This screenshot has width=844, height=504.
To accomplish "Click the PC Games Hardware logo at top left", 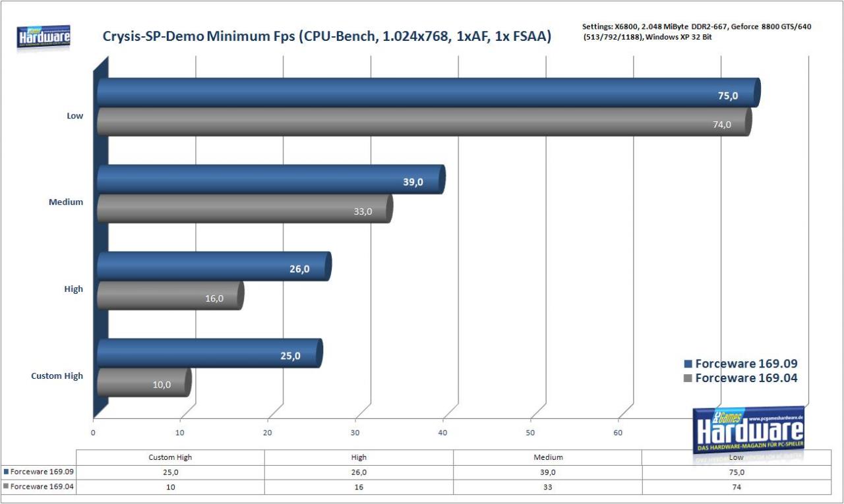I will (44, 37).
